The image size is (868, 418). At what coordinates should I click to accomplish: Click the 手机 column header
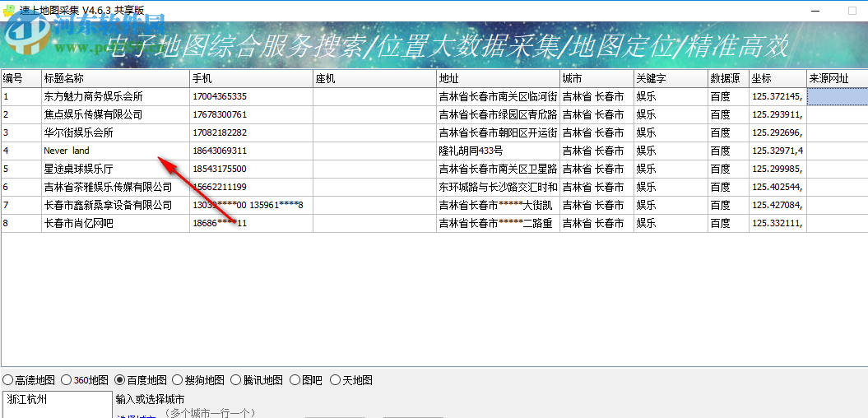pyautogui.click(x=251, y=79)
